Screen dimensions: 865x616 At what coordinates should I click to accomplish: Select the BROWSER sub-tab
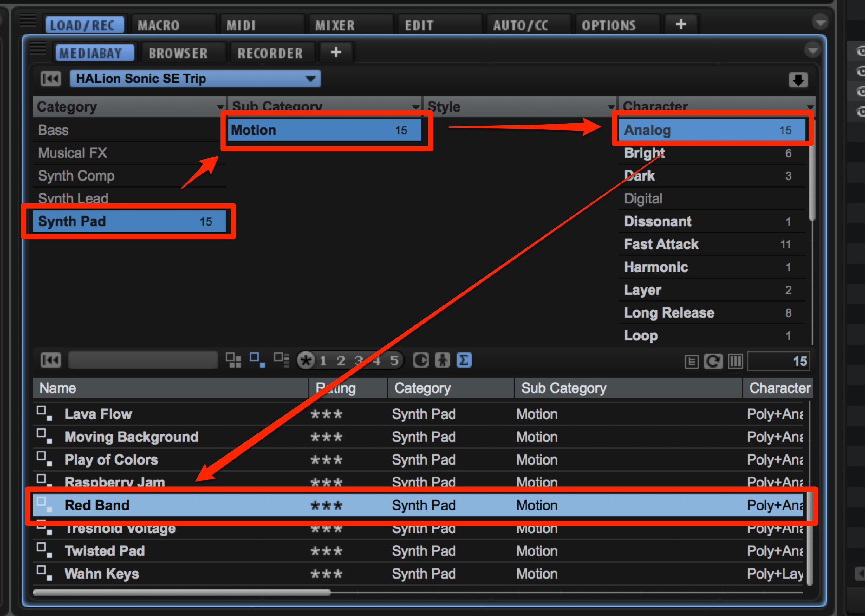coord(183,53)
